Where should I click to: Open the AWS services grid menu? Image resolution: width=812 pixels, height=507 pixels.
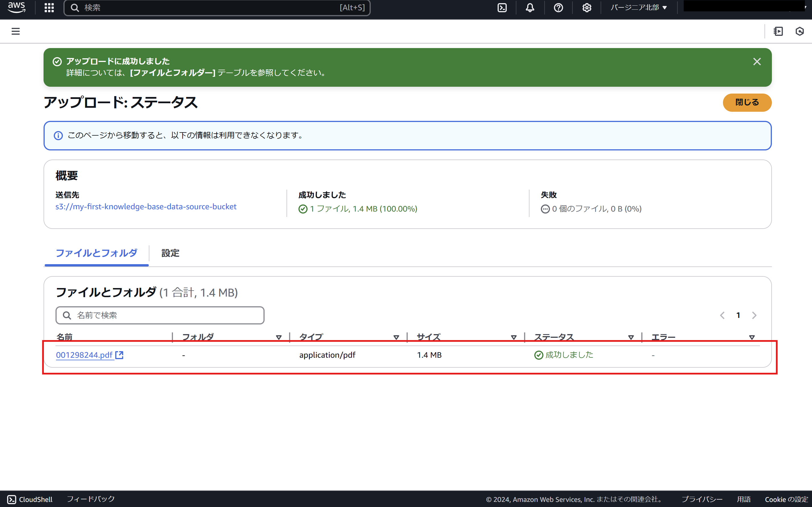49,8
